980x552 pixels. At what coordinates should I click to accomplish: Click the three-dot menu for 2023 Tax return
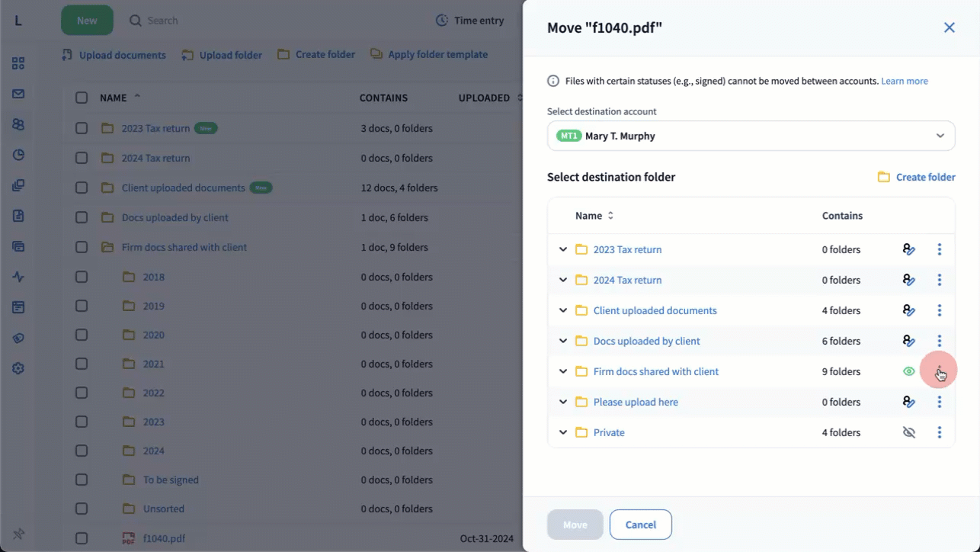point(939,249)
